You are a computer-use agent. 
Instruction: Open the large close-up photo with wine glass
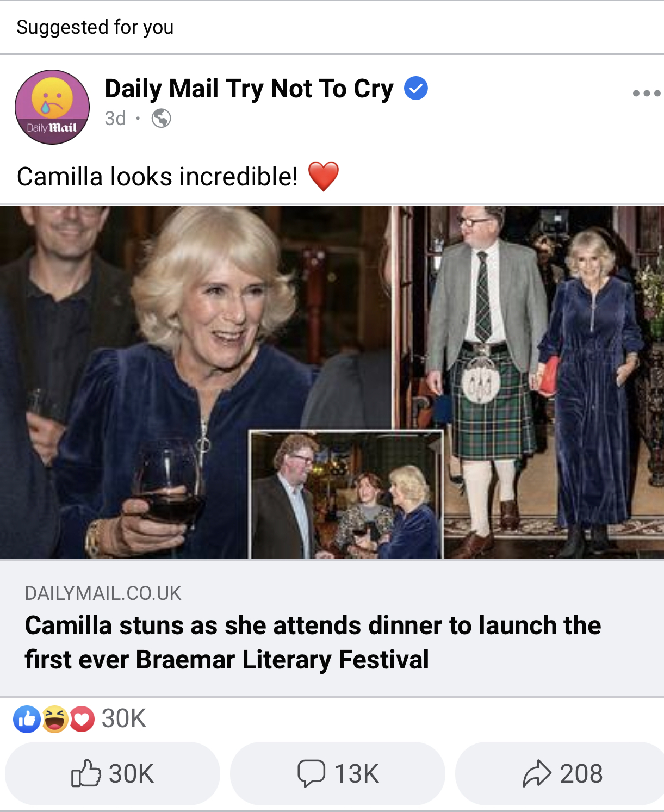[x=163, y=326]
